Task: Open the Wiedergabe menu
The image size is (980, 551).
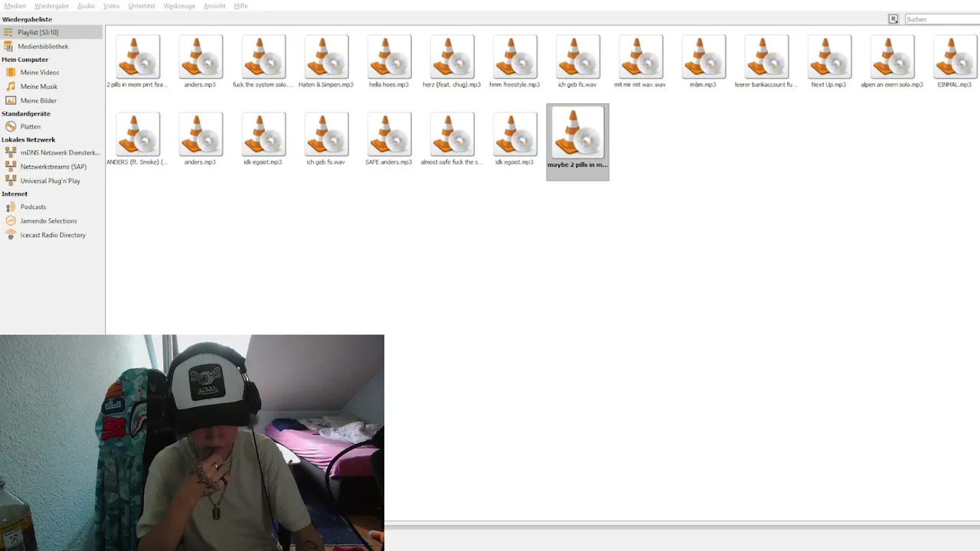Action: [x=51, y=5]
